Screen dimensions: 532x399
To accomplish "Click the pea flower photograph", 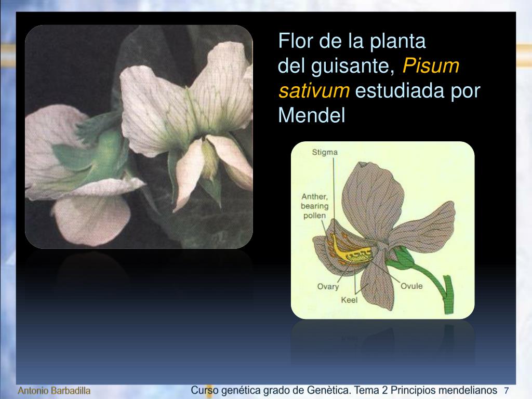I will pyautogui.click(x=139, y=137).
